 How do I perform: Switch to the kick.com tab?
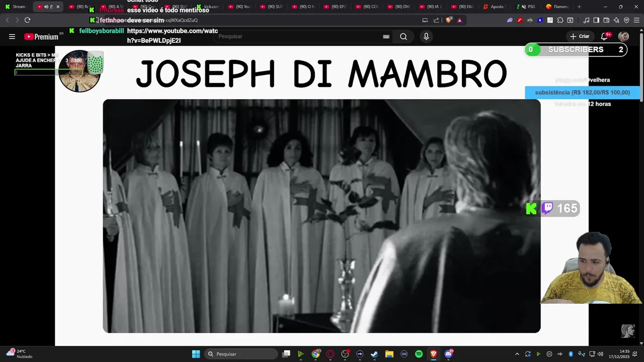point(208,7)
